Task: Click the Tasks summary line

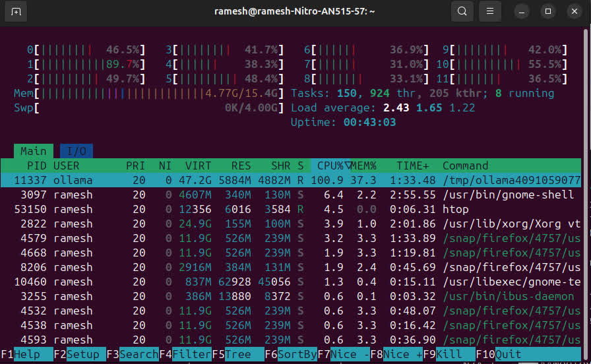Action: pos(423,94)
